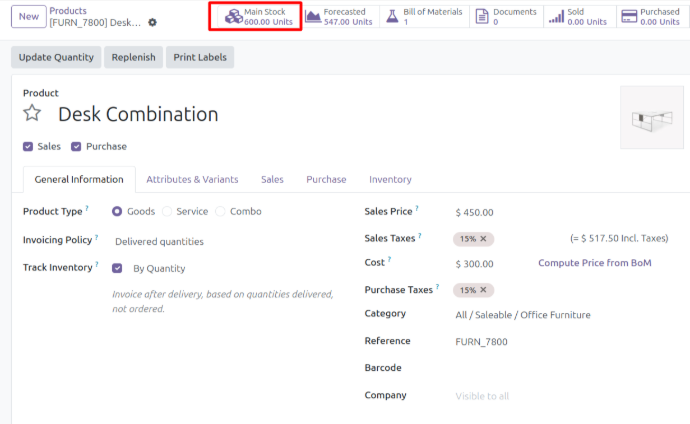Switch to Attributes & Variants tab

[x=192, y=180]
